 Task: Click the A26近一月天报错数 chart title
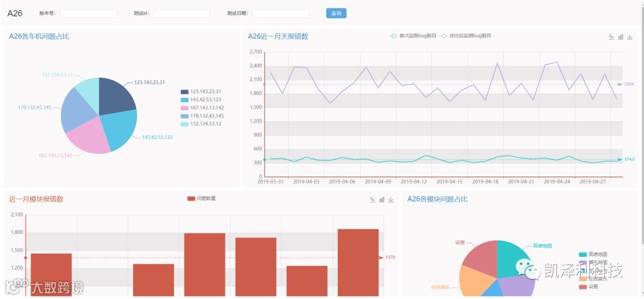point(278,36)
